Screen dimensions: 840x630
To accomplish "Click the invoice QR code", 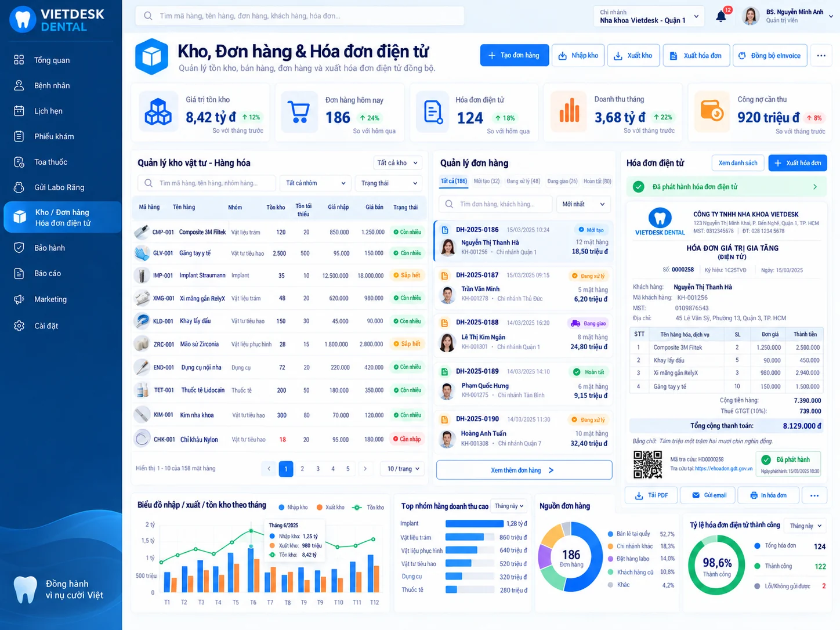I will pos(648,464).
